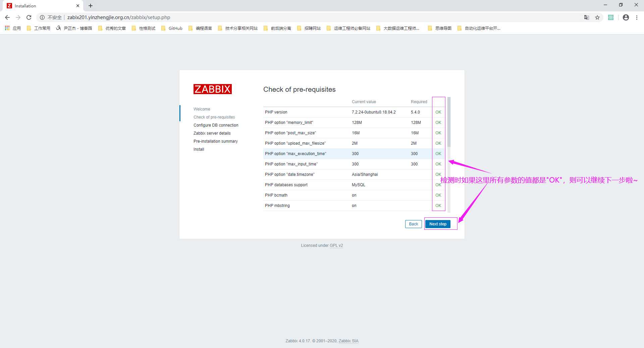
Task: Click the ZABBIX logo
Action: coord(213,89)
